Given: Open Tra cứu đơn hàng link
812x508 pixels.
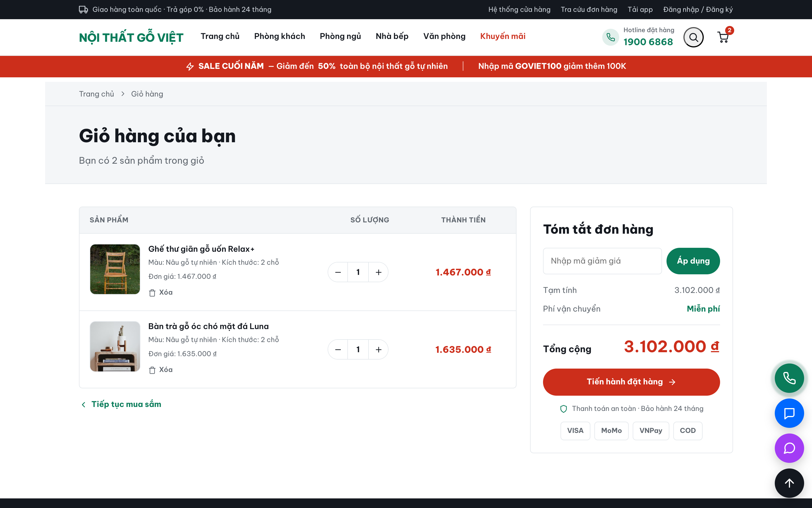Looking at the screenshot, I should point(589,9).
